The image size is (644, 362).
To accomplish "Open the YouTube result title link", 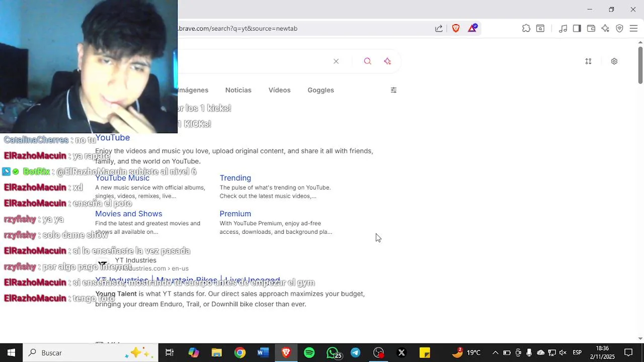I will 113,138.
